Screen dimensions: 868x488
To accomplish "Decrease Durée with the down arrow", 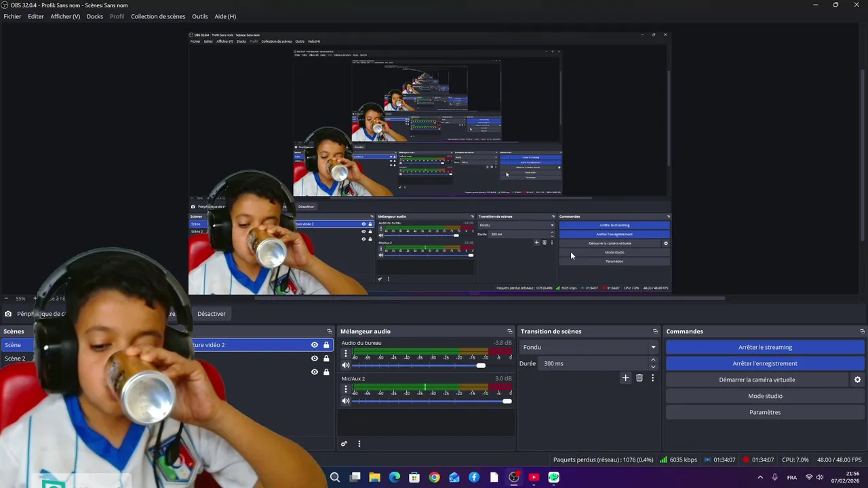I will (653, 367).
